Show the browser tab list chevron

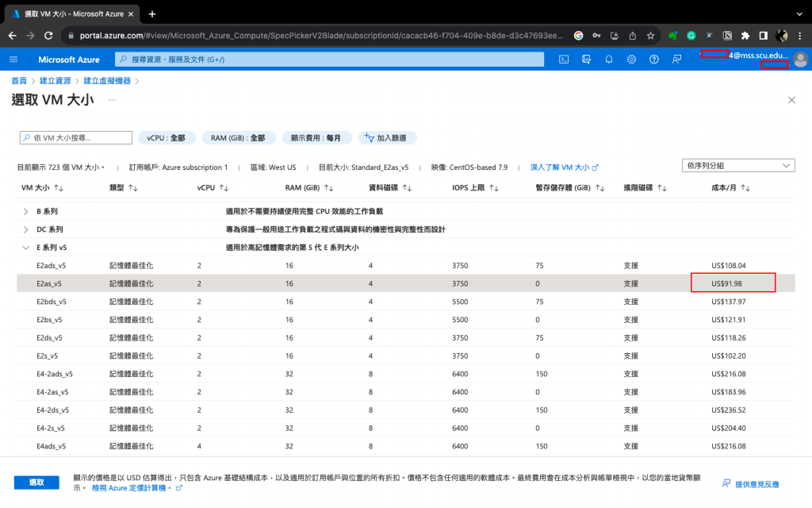click(x=799, y=14)
